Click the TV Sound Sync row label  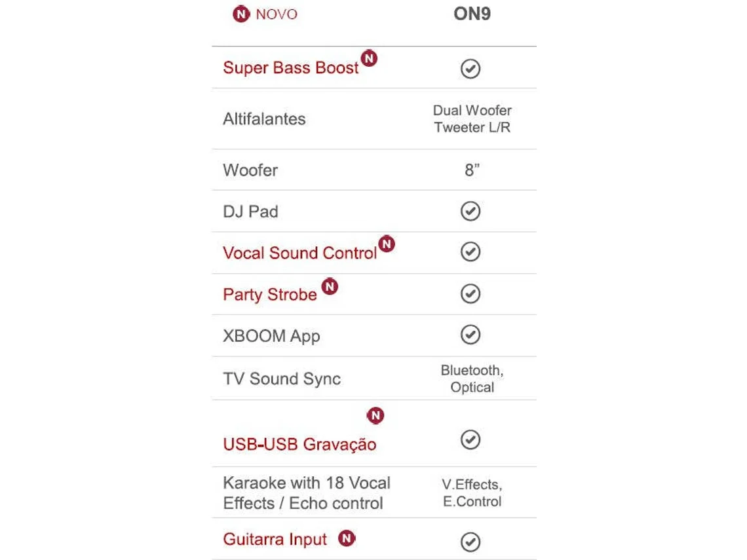tap(282, 379)
